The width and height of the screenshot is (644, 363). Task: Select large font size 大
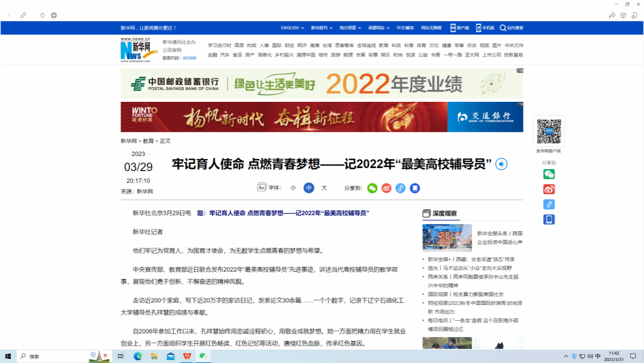point(324,188)
